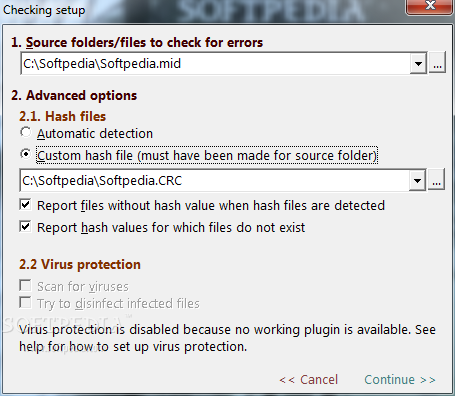Click the Checking setup title bar
Image resolution: width=455 pixels, height=396 pixels.
[x=200, y=9]
